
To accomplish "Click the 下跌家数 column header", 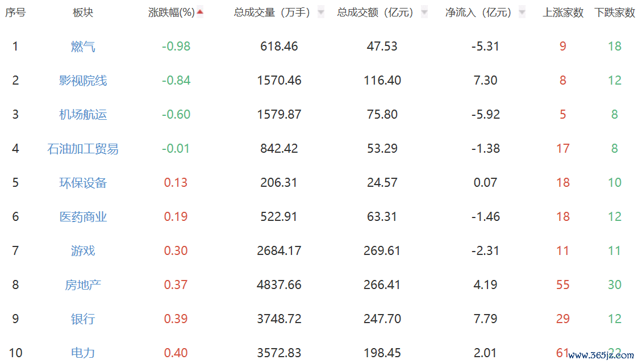I will coord(615,12).
